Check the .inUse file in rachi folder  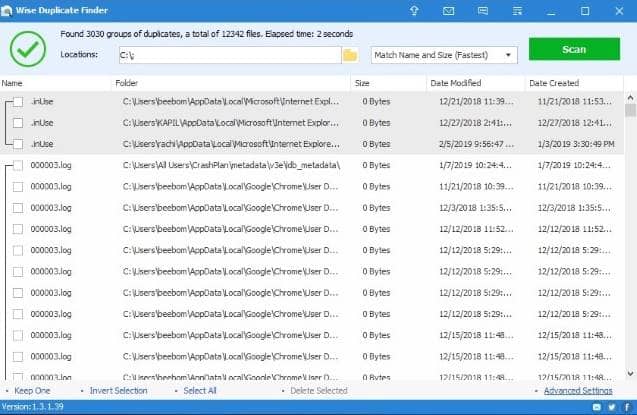[18, 144]
